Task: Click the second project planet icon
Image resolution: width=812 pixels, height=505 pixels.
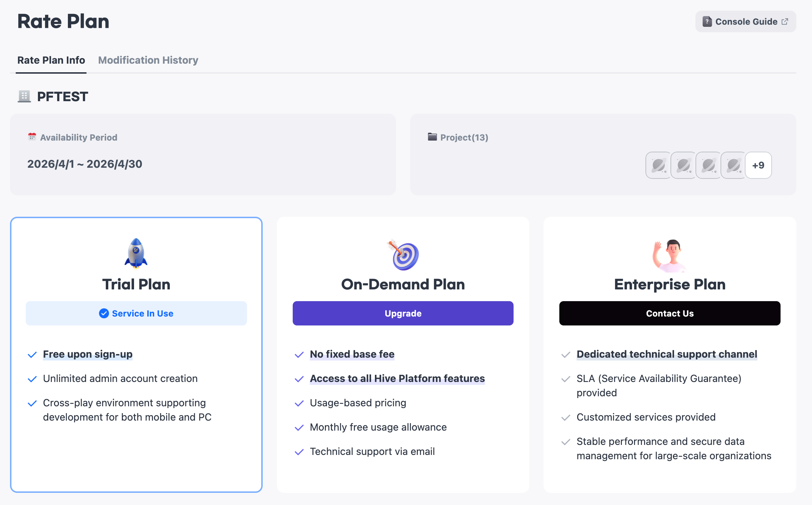Action: [683, 165]
